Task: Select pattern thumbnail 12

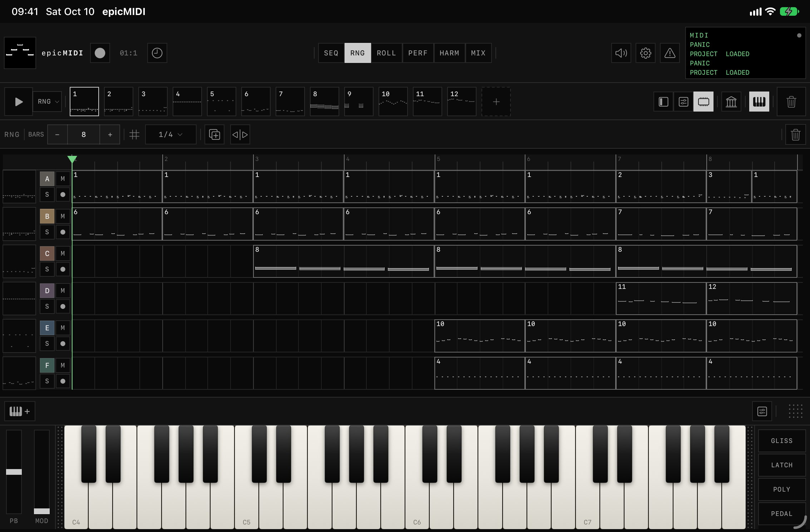Action: tap(462, 102)
